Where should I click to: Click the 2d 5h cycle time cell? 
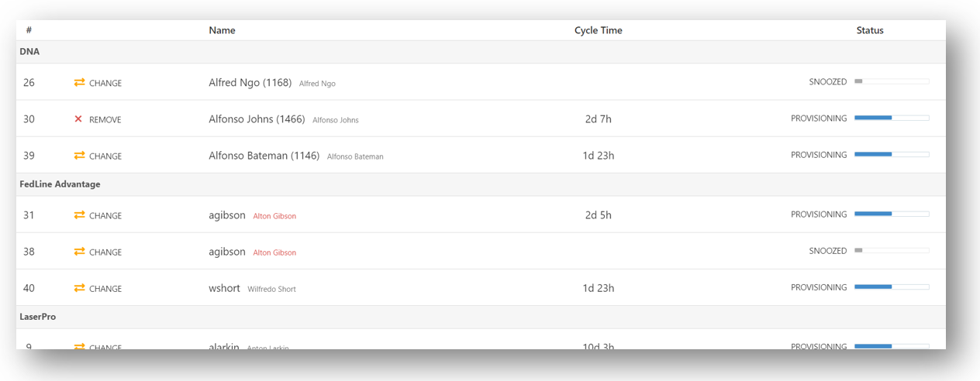(x=598, y=215)
